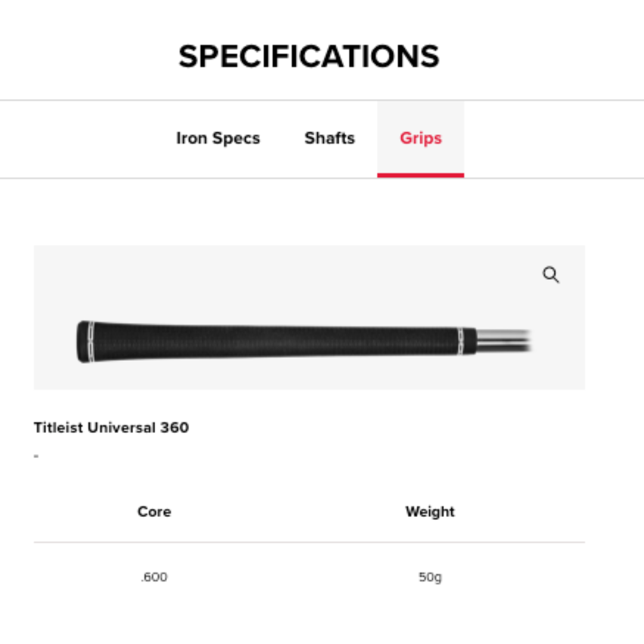Select the 50g weight value

430,577
